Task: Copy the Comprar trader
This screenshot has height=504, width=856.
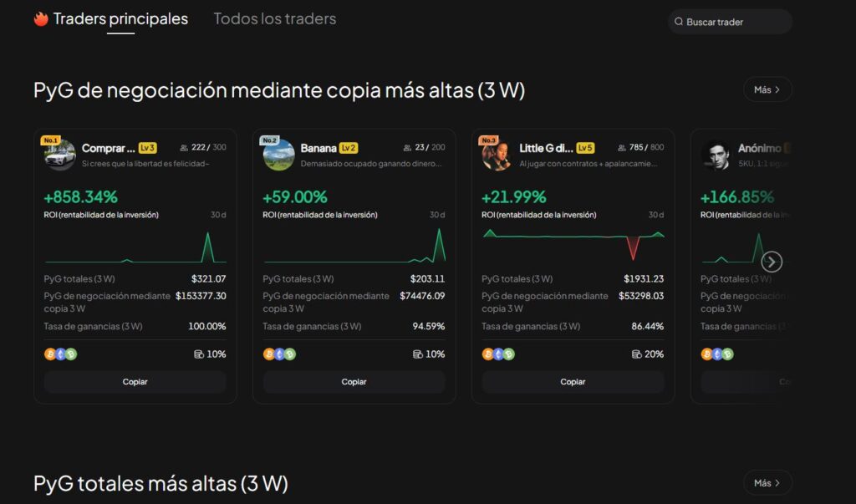Action: pyautogui.click(x=135, y=382)
